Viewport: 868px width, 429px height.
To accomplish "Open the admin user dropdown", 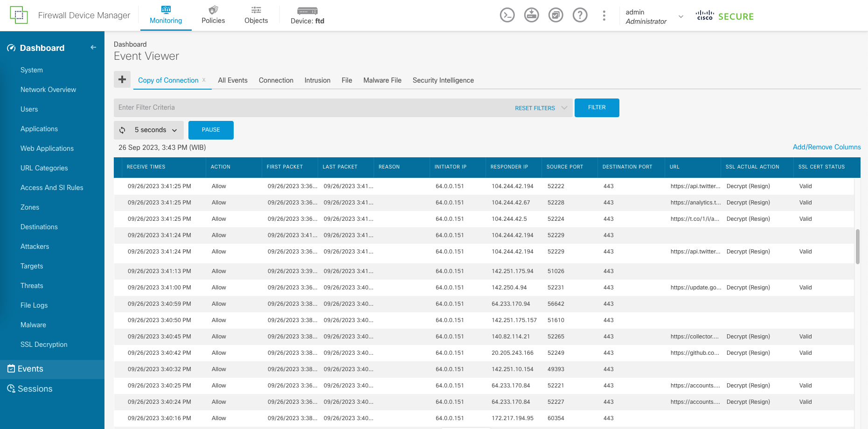I will pyautogui.click(x=681, y=17).
